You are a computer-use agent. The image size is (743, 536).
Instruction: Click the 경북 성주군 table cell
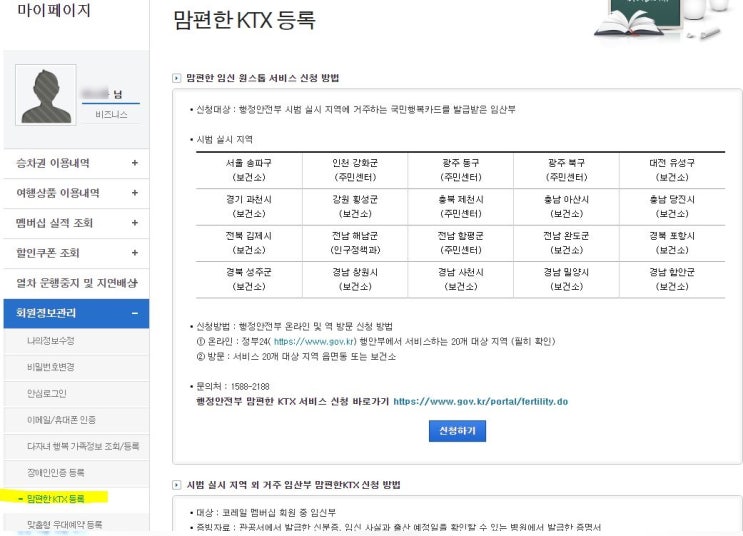click(249, 280)
